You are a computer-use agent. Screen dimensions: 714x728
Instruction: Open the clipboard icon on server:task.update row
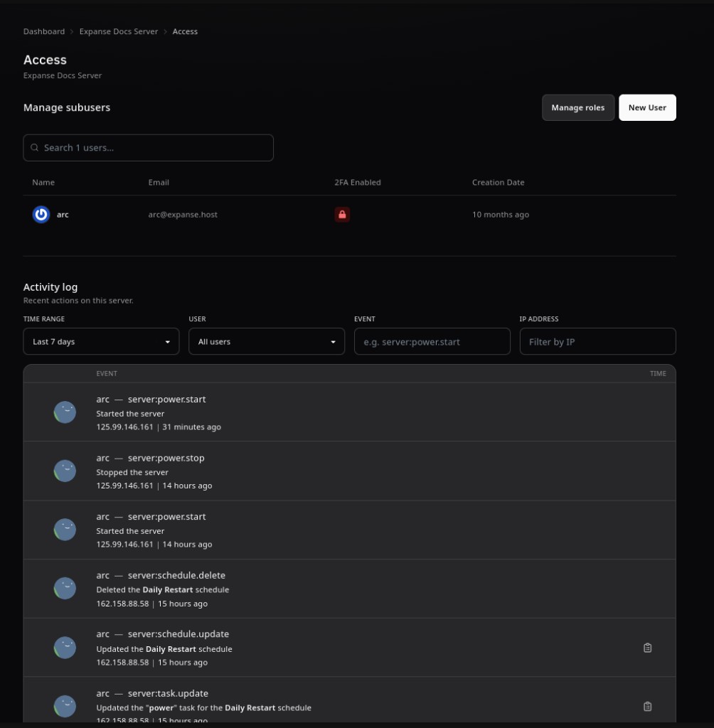click(x=647, y=706)
